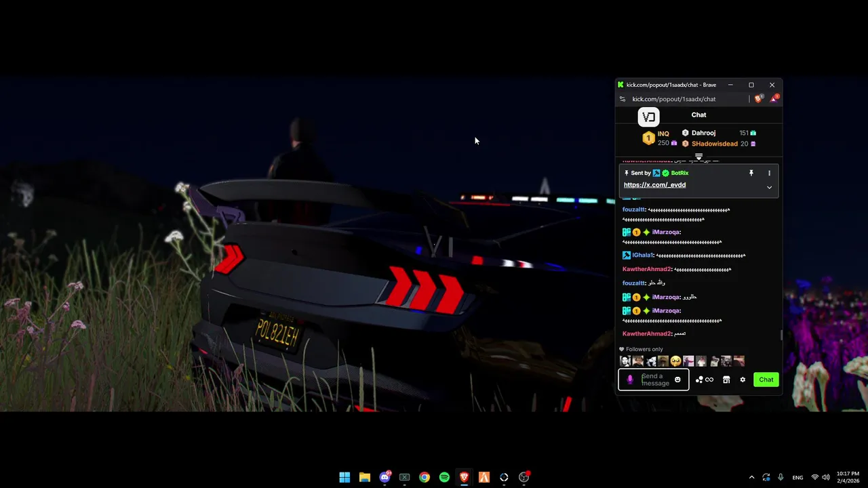Expand the pinned message with chevron
Viewport: 868px width, 488px height.
click(x=769, y=187)
